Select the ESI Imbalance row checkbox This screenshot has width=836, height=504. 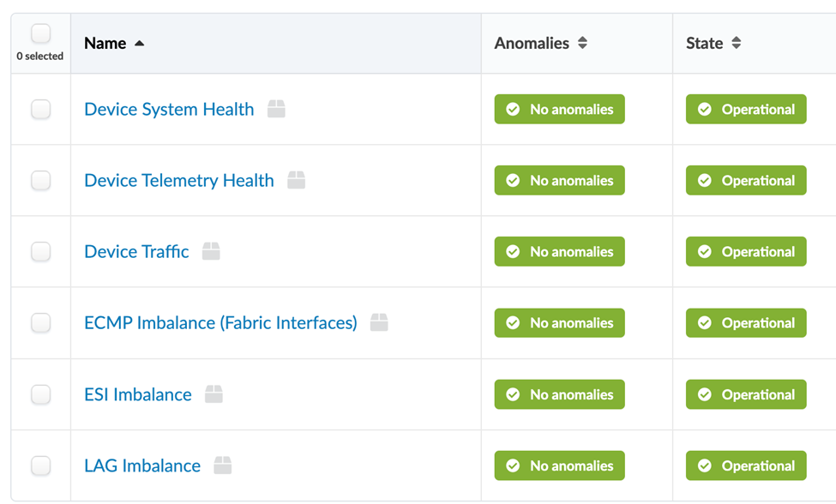[x=40, y=394]
